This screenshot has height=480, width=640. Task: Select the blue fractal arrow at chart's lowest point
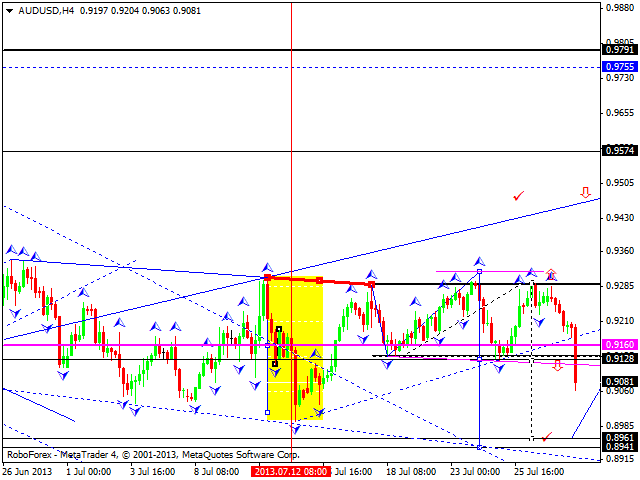tap(295, 428)
